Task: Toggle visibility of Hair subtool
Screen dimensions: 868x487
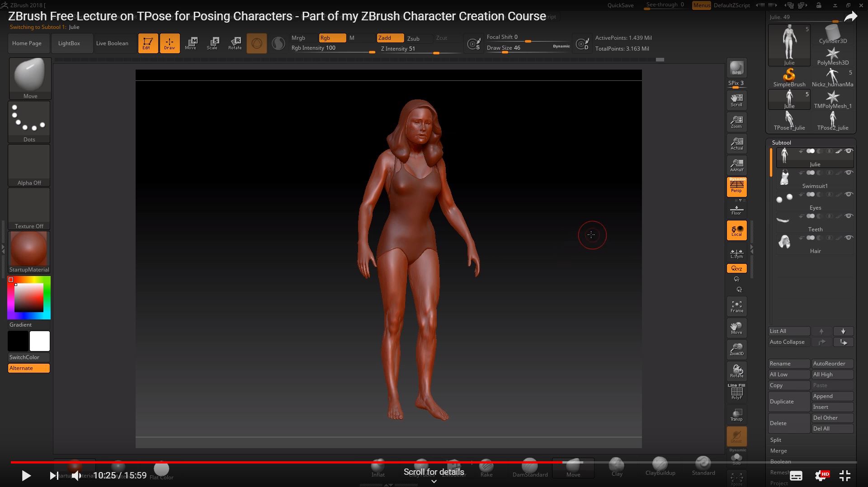Action: click(849, 238)
